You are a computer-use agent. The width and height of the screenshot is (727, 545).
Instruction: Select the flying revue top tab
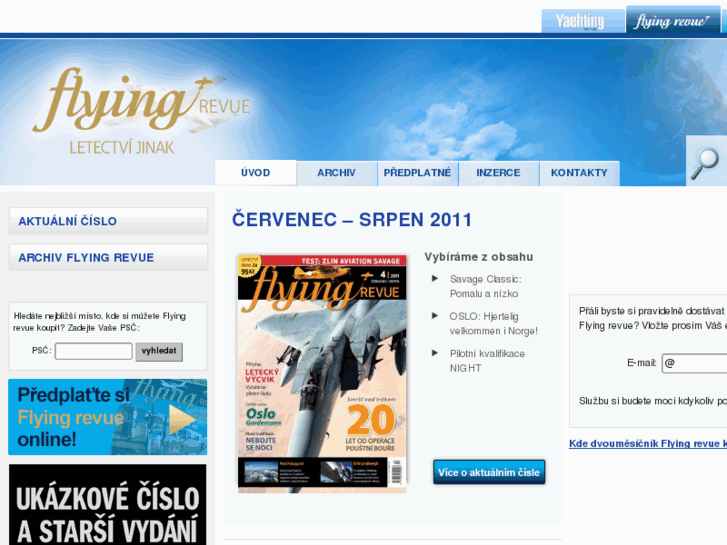coord(673,20)
